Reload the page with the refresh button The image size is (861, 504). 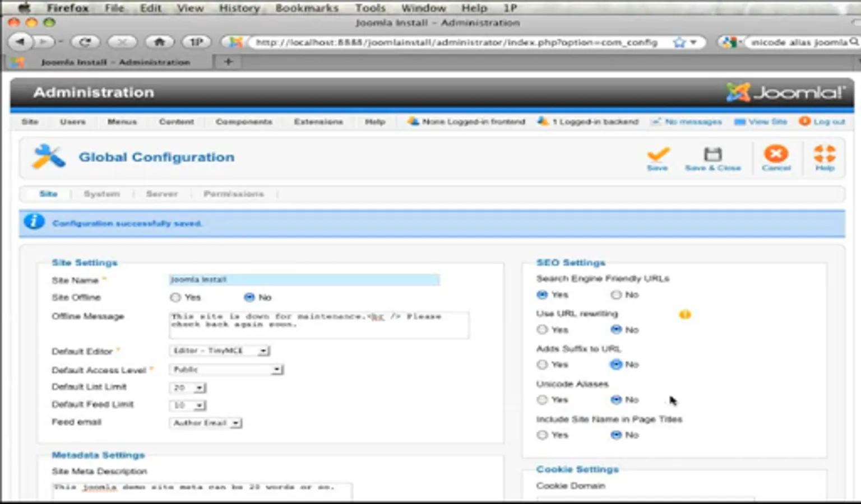pos(85,42)
